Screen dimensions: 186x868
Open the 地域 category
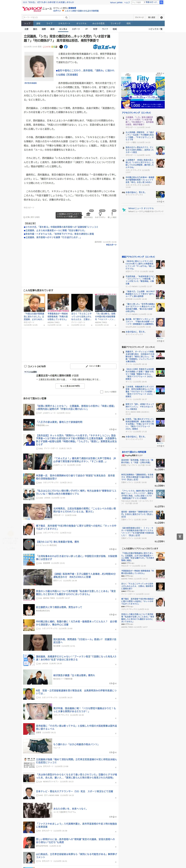tap(114, 29)
